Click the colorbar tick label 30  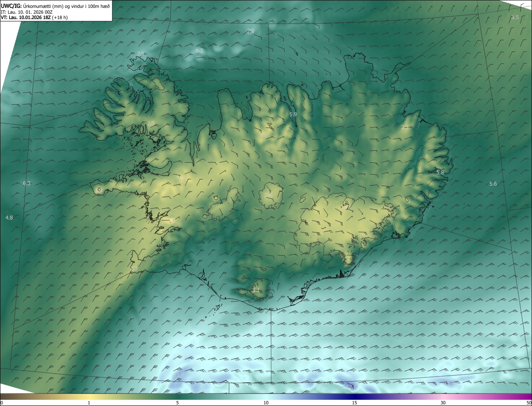point(443,403)
